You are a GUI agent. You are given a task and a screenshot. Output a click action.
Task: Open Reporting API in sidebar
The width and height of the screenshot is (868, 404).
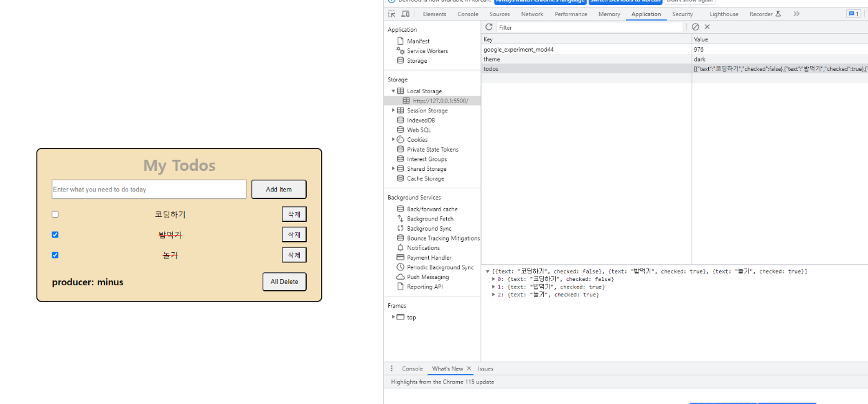[424, 287]
